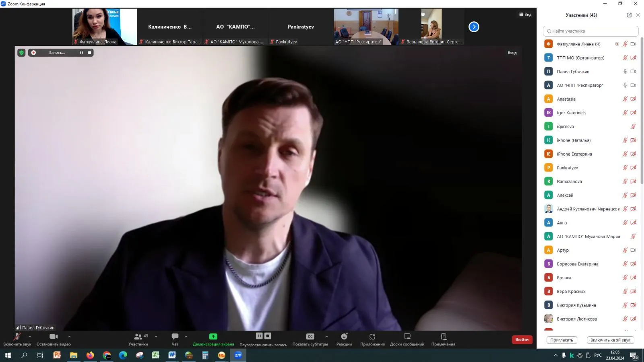Open notification center in taskbar
The height and width of the screenshot is (362, 644).
pos(634,356)
